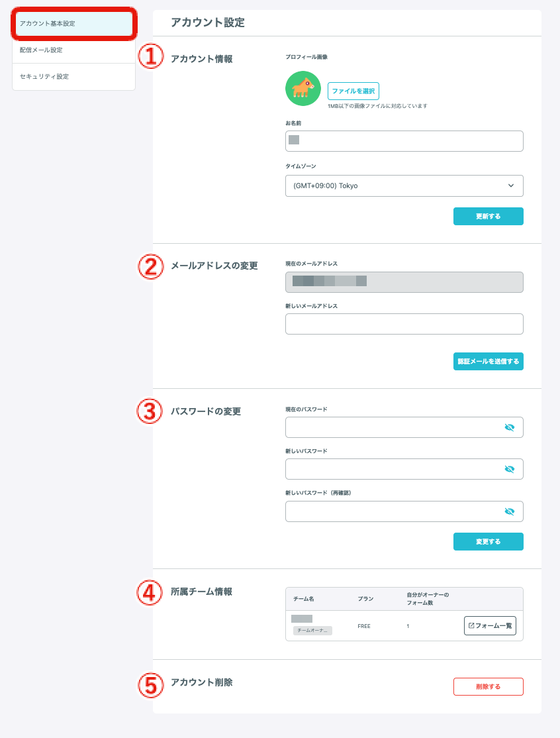Focus the 現在のパスワード input field
The image size is (560, 738).
point(404,427)
